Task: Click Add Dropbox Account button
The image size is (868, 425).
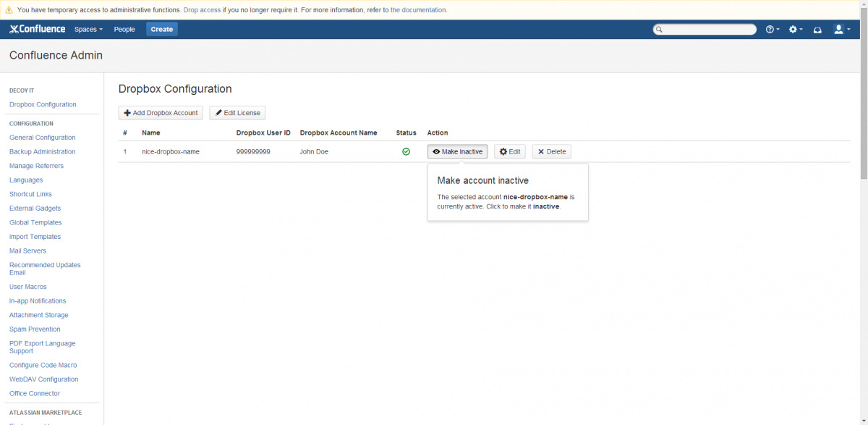Action: (161, 113)
